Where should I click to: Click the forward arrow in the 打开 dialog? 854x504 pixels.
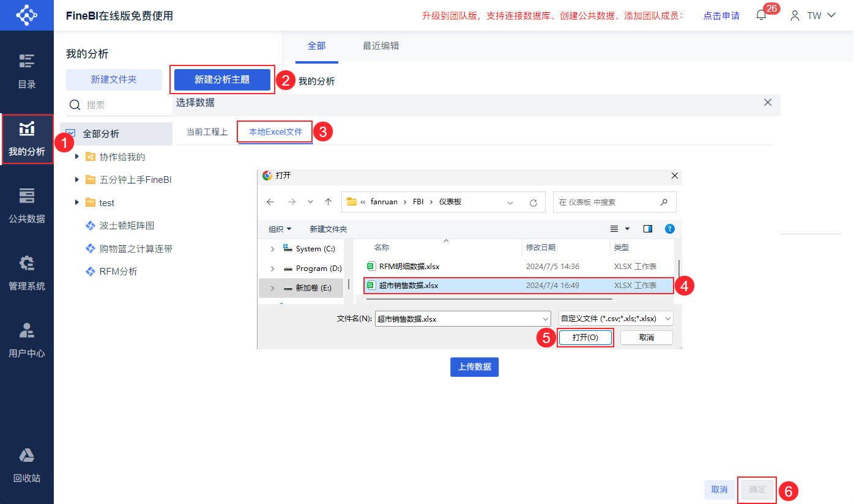point(292,202)
